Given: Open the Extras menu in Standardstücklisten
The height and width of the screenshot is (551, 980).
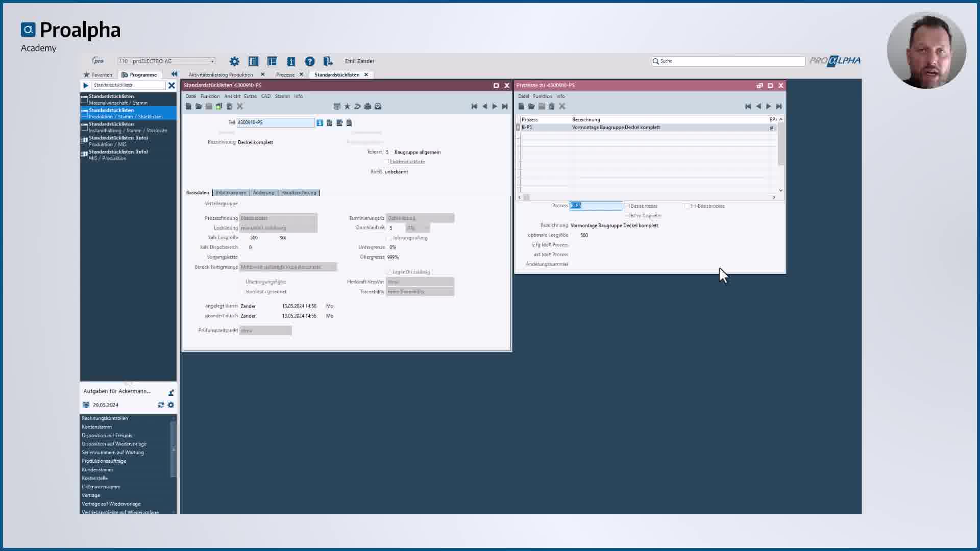Looking at the screenshot, I should 250,96.
